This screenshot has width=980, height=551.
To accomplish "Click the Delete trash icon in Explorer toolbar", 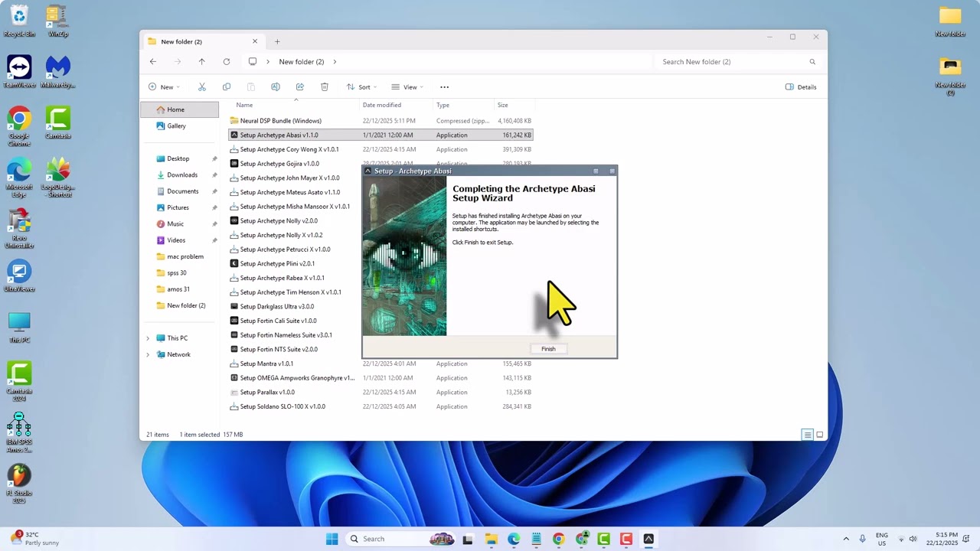I will [x=325, y=87].
